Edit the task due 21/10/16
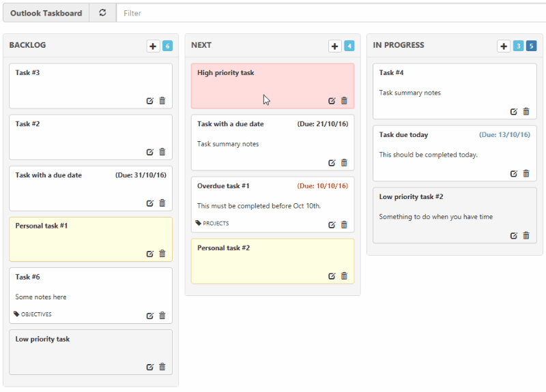 pos(332,163)
